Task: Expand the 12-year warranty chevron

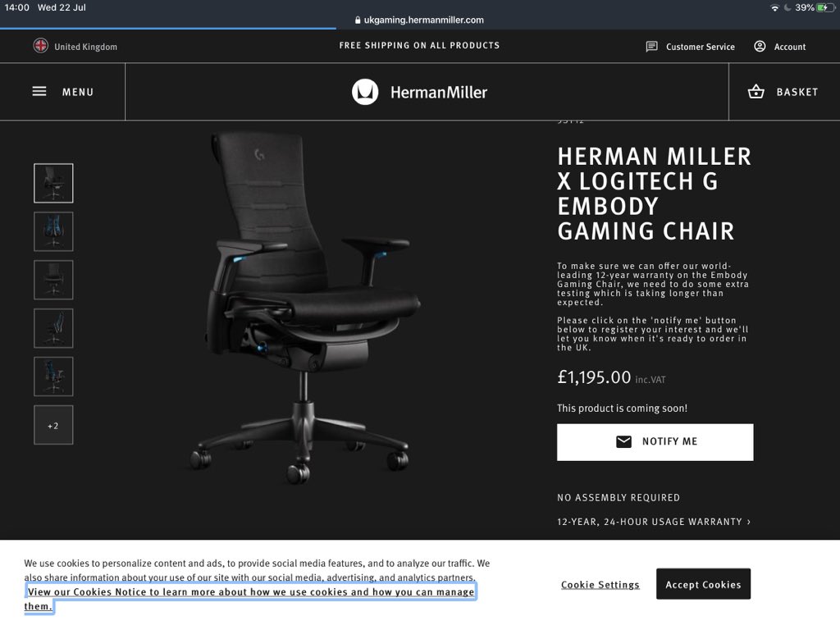Action: tap(749, 522)
